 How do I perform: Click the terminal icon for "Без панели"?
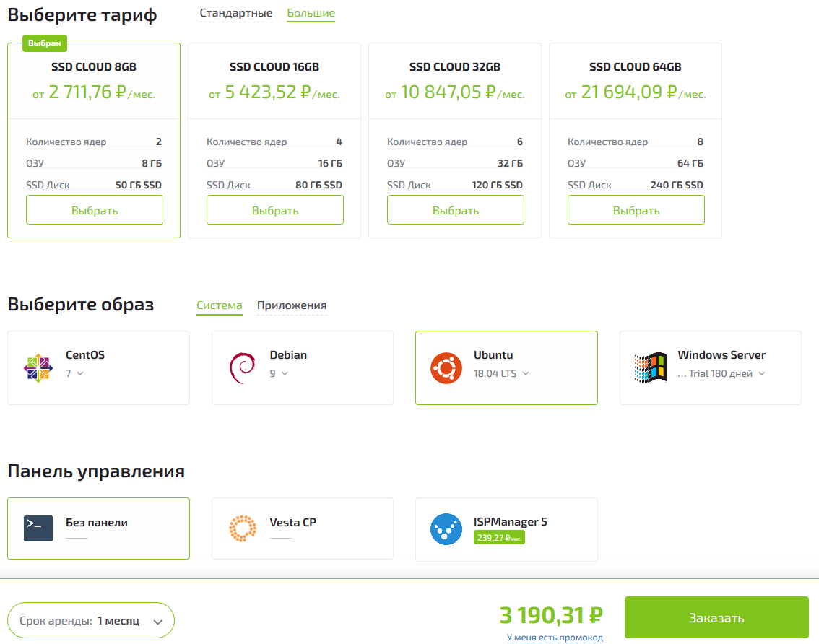36,528
